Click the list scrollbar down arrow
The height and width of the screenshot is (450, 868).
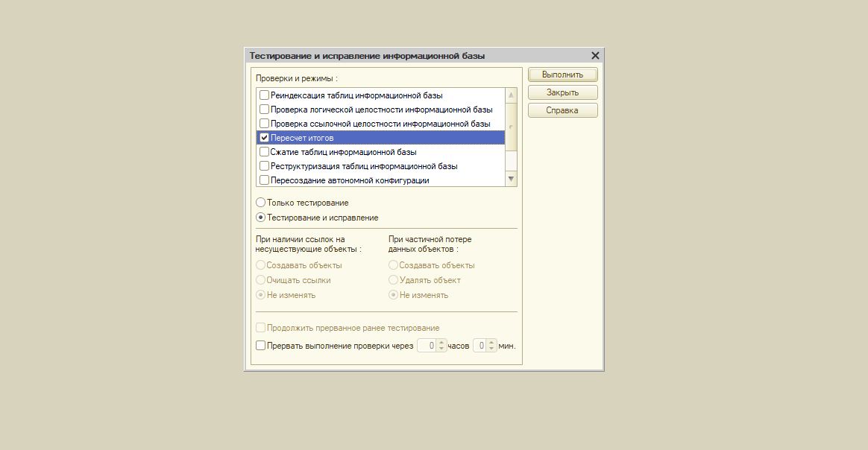511,179
